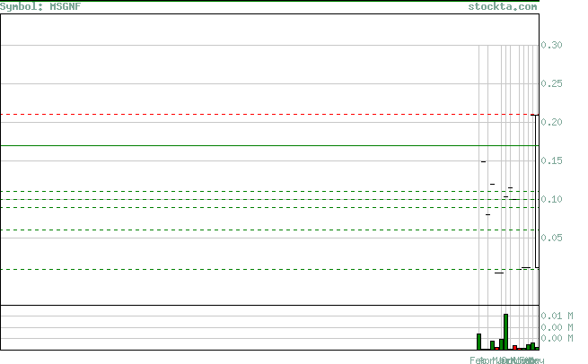
Task: Select the 0.20 price axis label
Action: pos(551,123)
